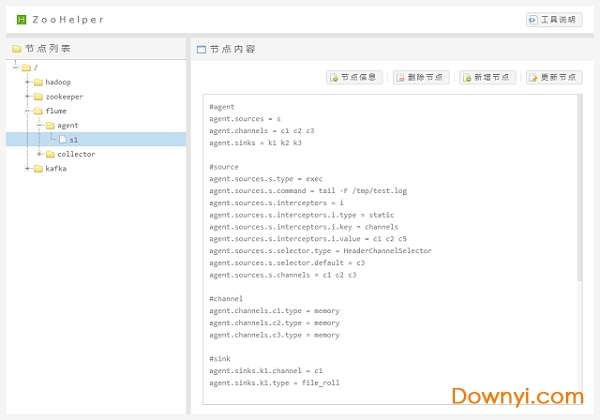Click the 节点内容 panel window icon
The height and width of the screenshot is (420, 600).
(x=201, y=49)
